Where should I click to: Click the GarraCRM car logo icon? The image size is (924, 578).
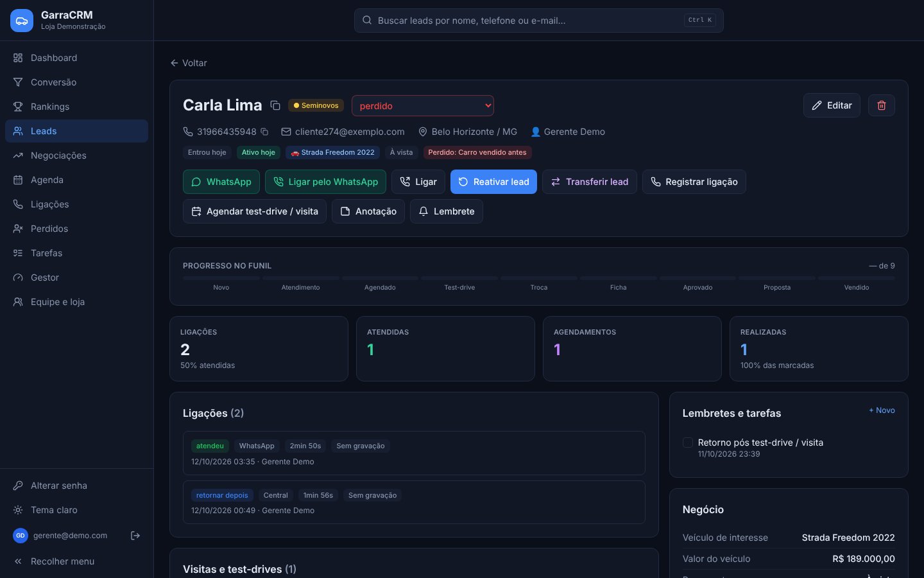[x=22, y=21]
